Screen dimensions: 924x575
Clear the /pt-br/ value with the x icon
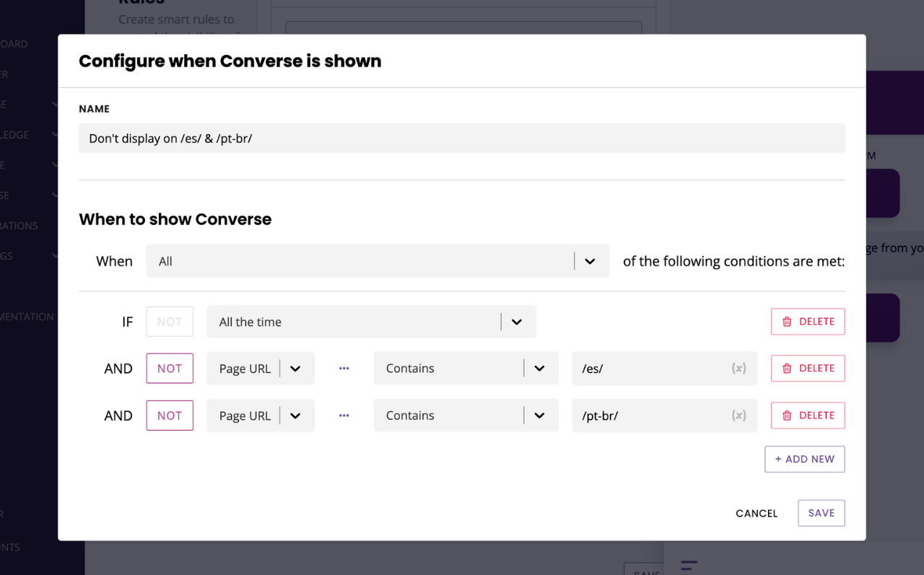tap(738, 416)
